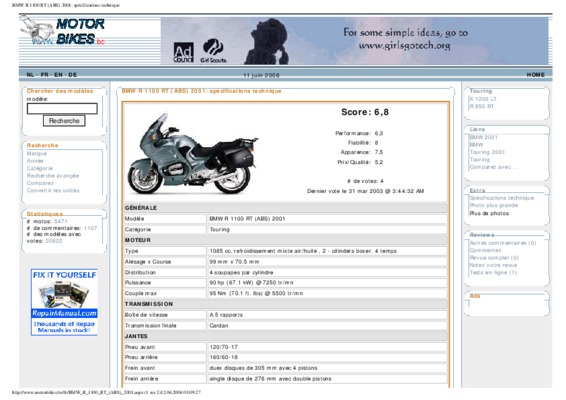Select the Transmission finale value Cardan
The width and height of the screenshot is (566, 400).
(x=219, y=326)
